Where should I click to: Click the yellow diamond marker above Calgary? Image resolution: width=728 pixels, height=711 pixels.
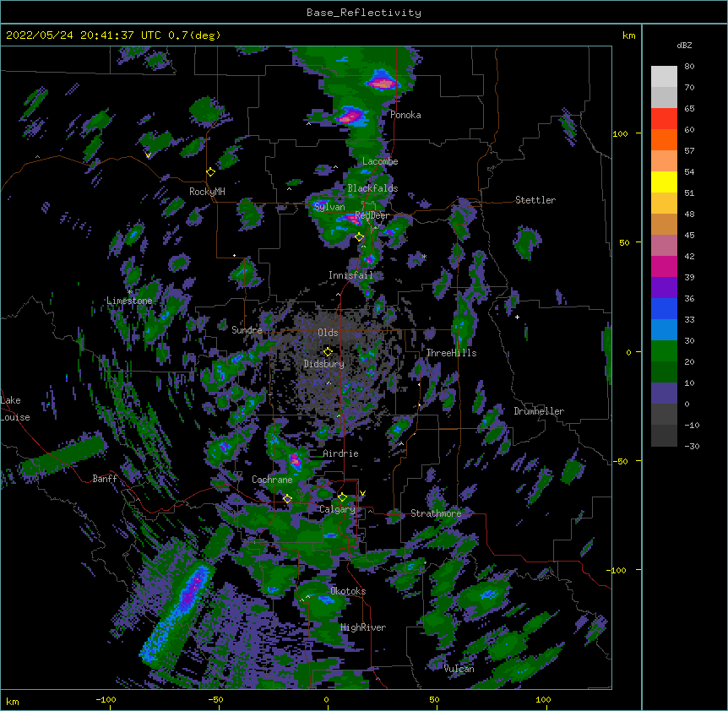(x=342, y=497)
